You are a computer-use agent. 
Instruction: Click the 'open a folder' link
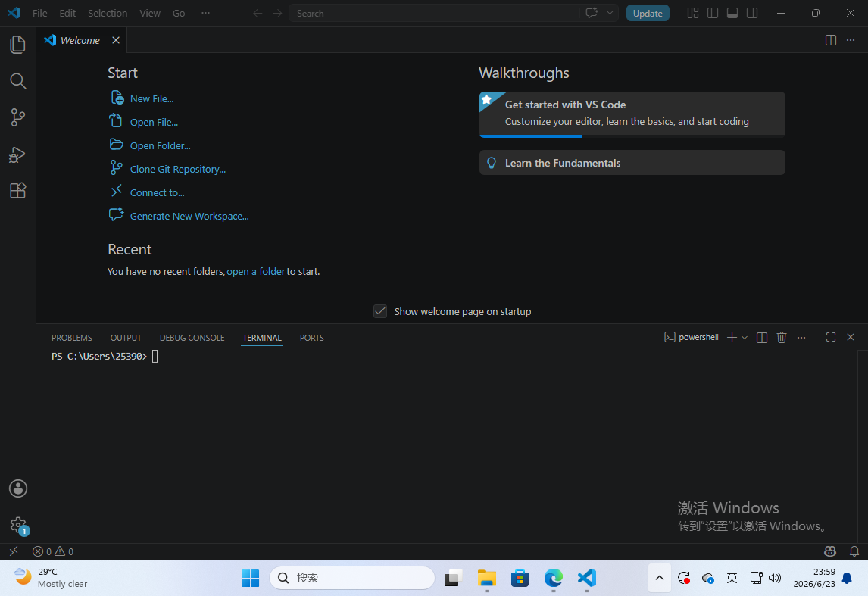point(255,272)
